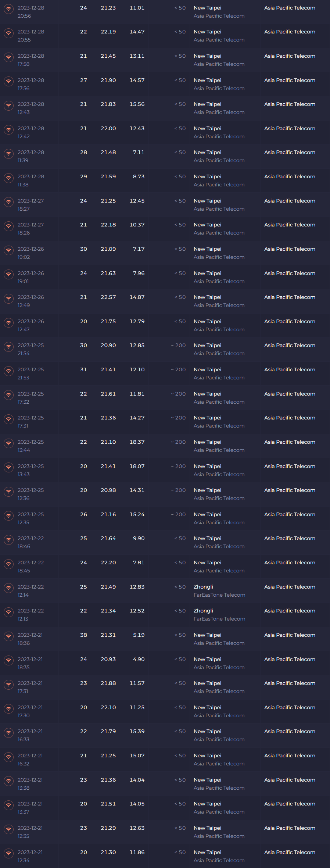Click download speed 22.57 value

[108, 297]
